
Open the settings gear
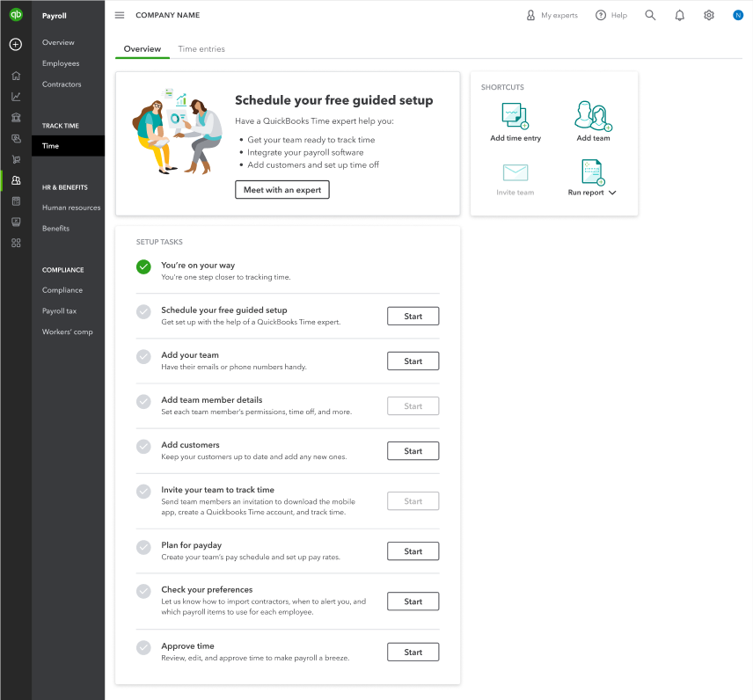709,15
